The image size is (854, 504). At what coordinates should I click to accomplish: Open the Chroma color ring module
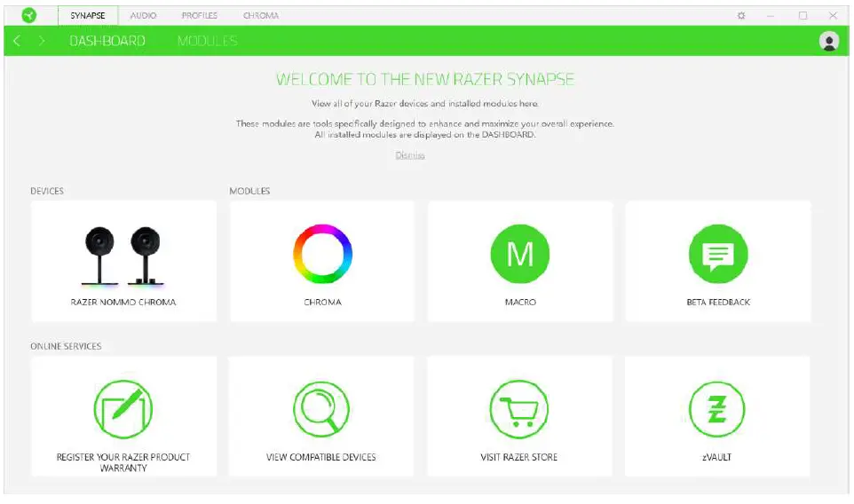[322, 254]
